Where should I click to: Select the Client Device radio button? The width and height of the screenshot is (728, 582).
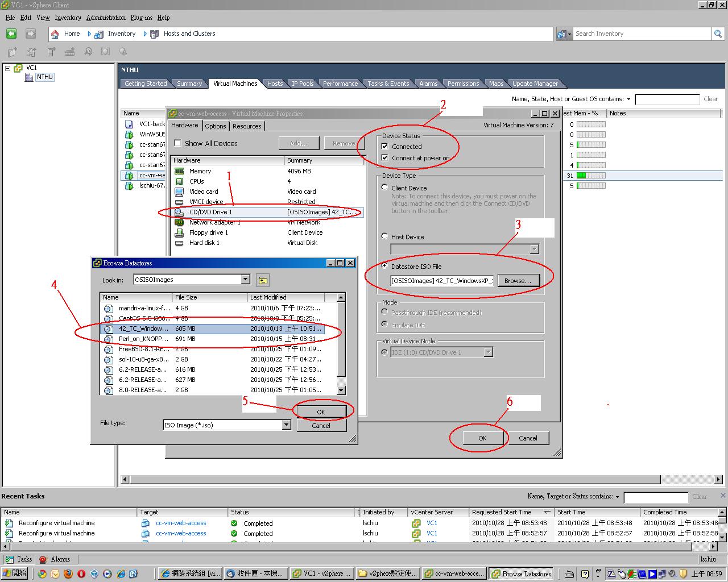pyautogui.click(x=385, y=188)
